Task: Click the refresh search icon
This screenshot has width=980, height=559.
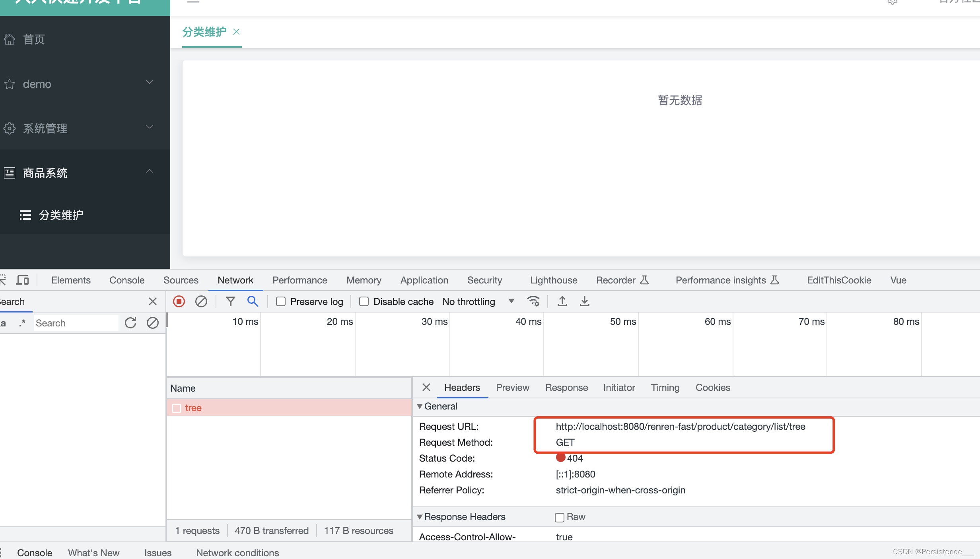Action: pos(130,323)
